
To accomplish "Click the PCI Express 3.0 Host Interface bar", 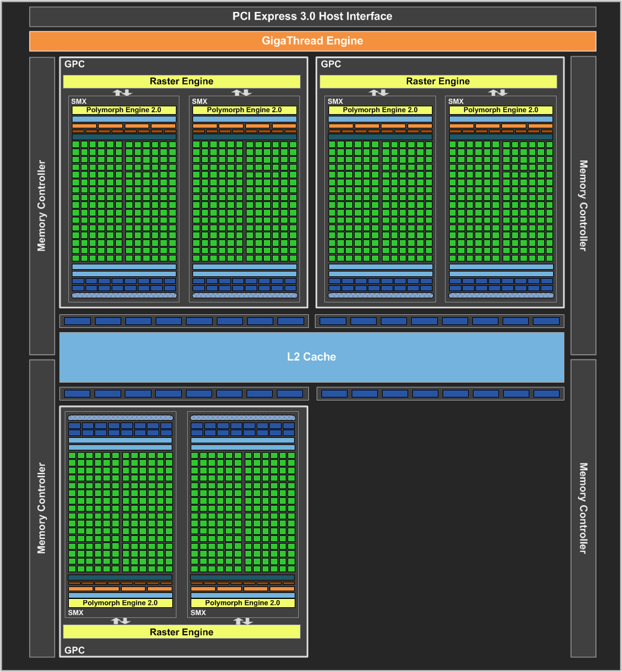I will click(312, 17).
